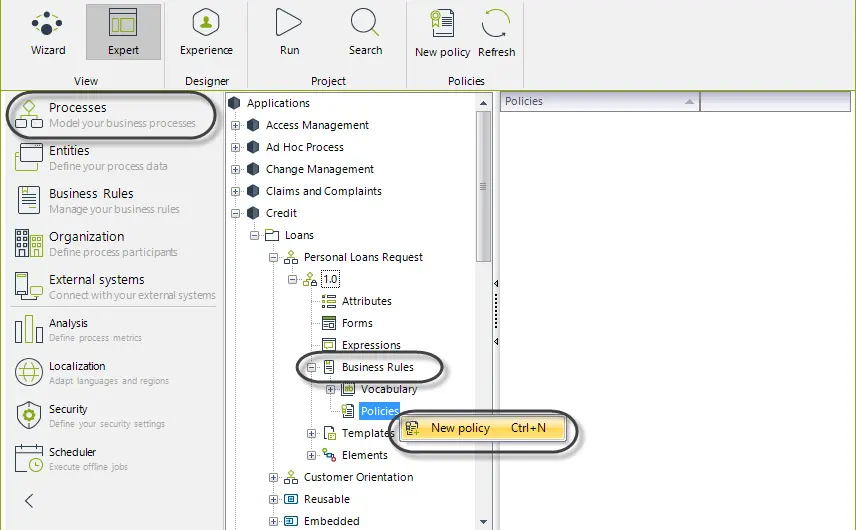Open the Security settings module
Screen dimensions: 856x530
tap(90, 416)
